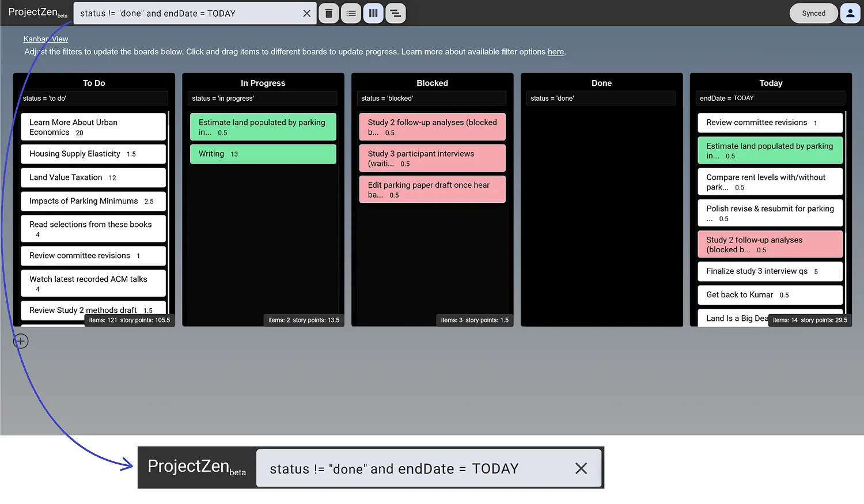Viewport: 864px width, 504px height.
Task: Click the trash delete icon in toolbar
Action: (x=328, y=13)
